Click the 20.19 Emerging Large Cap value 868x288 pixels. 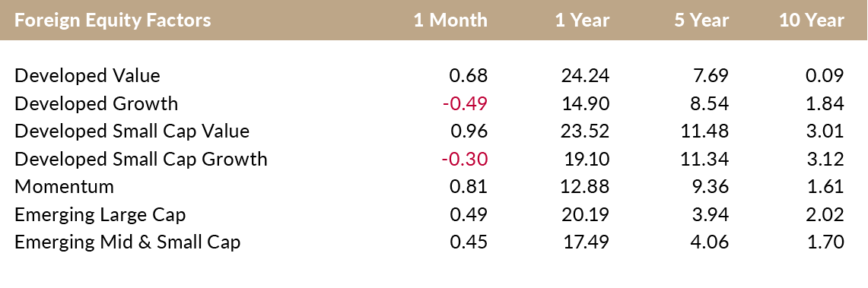[585, 214]
